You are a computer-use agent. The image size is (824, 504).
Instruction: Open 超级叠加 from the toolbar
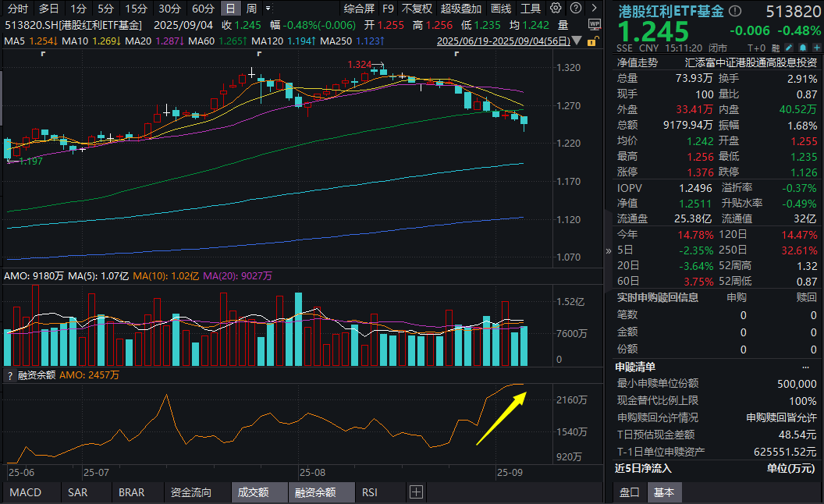(460, 9)
